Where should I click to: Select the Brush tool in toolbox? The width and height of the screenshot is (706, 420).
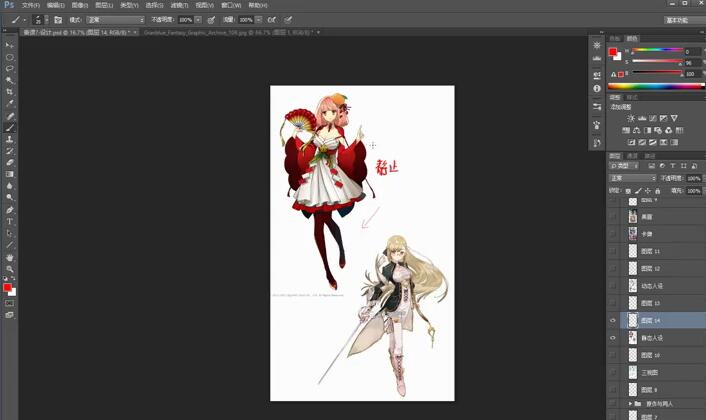(9, 128)
